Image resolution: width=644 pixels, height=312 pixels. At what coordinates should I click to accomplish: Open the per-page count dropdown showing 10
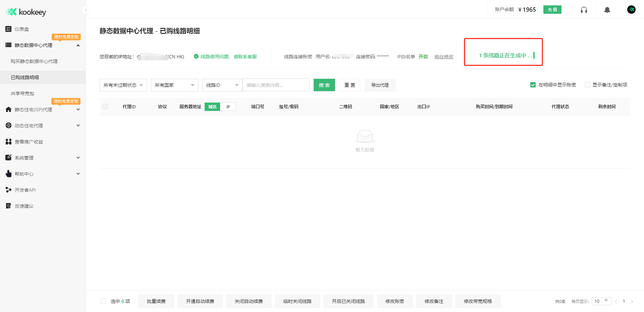(x=601, y=301)
